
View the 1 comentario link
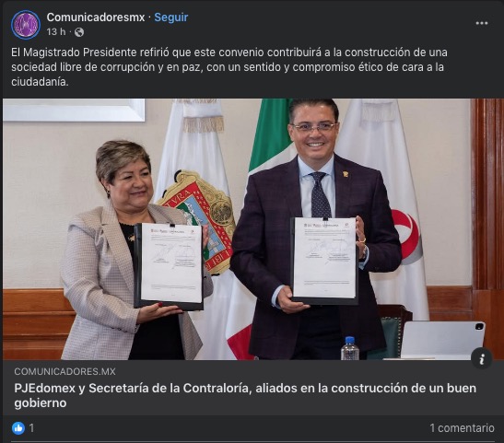tap(462, 428)
